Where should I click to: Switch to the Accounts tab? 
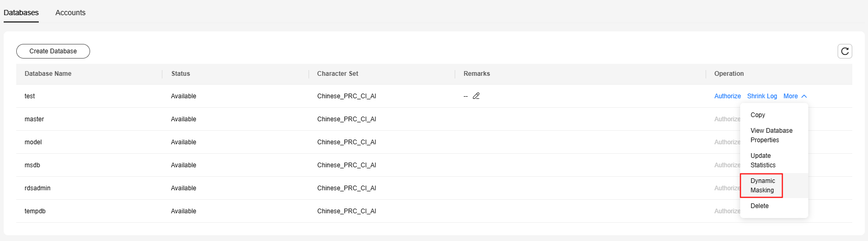tap(70, 13)
